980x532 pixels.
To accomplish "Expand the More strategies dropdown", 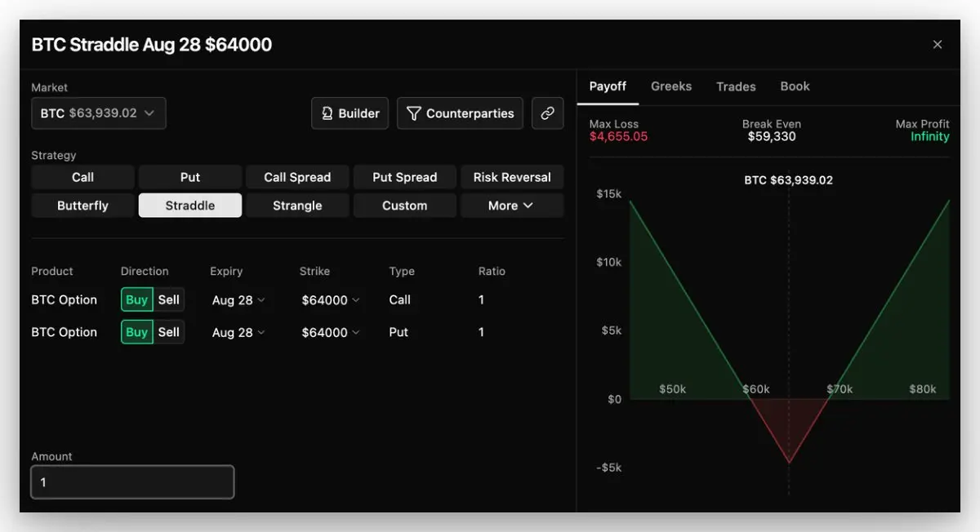I will click(x=512, y=206).
